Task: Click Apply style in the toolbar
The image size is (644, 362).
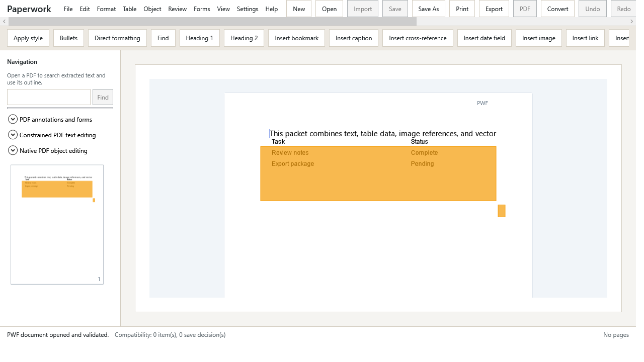Action: [x=28, y=38]
